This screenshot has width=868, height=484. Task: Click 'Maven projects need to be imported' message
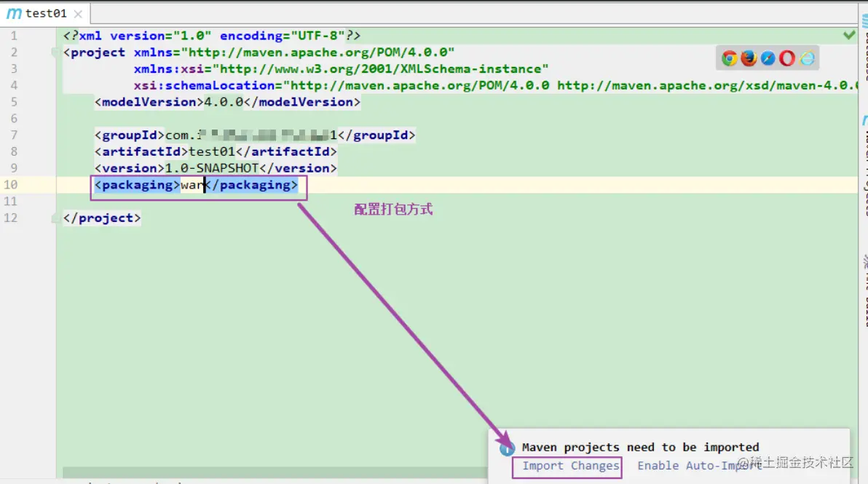pos(641,447)
